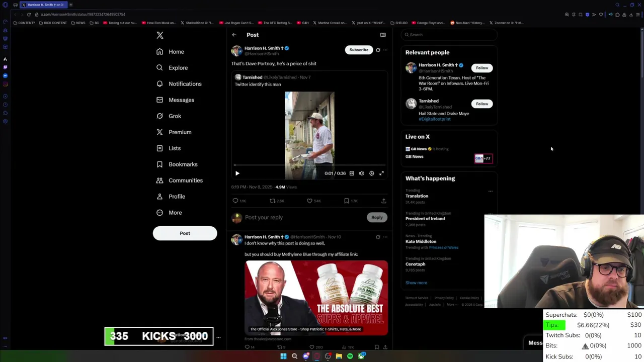Open Cenotaph trending topic
The height and width of the screenshot is (362, 644).
[416, 264]
